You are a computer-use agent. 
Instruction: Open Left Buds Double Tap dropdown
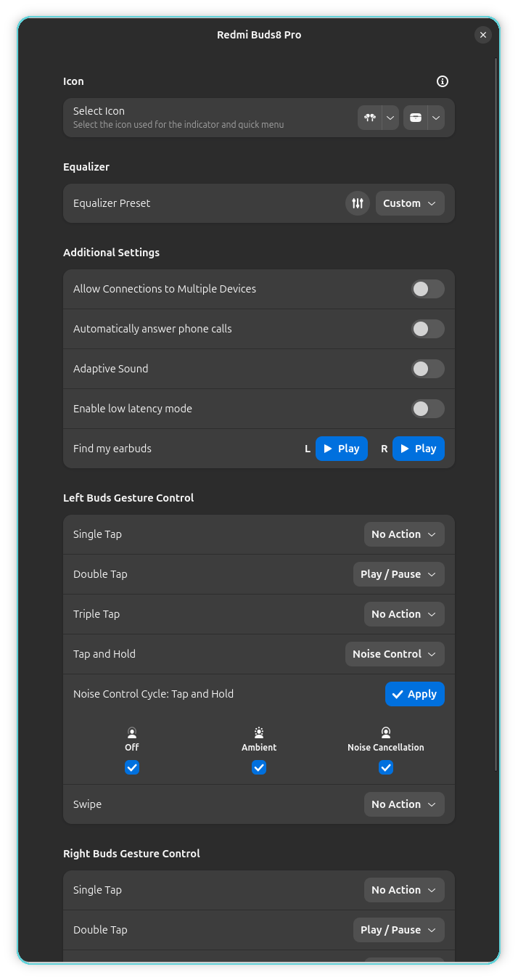click(399, 574)
